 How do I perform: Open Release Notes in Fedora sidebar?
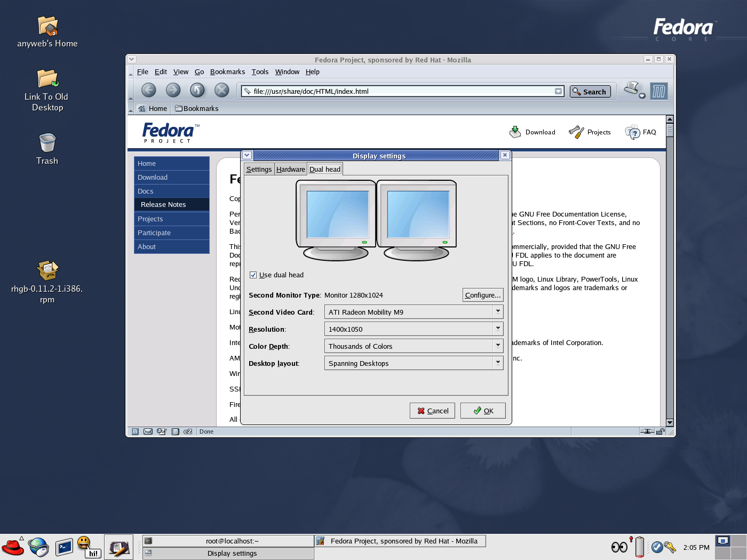coord(172,205)
